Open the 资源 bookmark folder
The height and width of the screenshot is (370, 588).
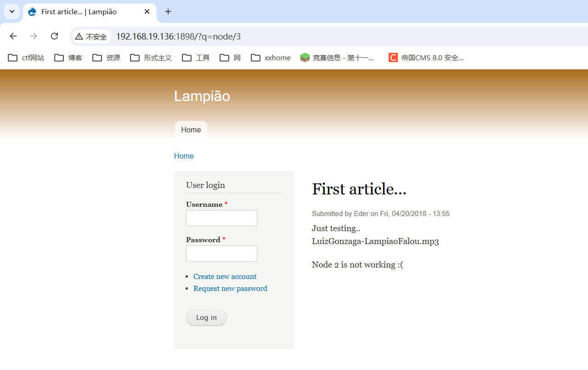point(106,58)
